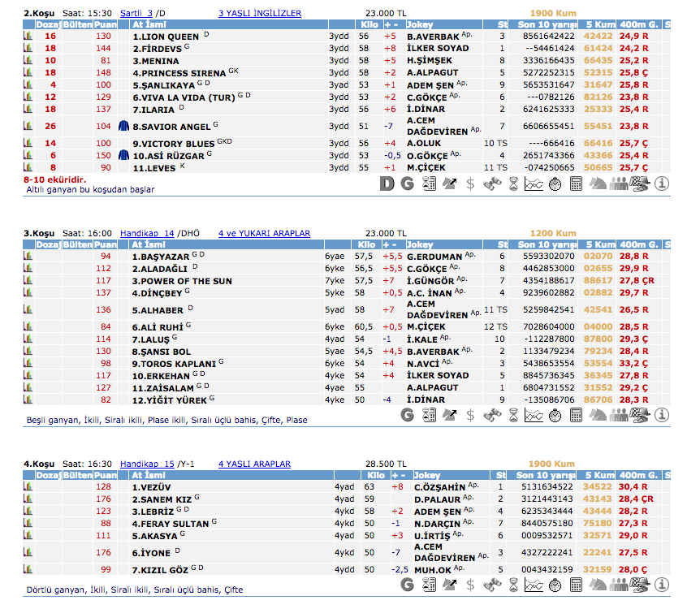Open the 'Handikap 14' link
Screen dimensions: 700x609
[147, 233]
